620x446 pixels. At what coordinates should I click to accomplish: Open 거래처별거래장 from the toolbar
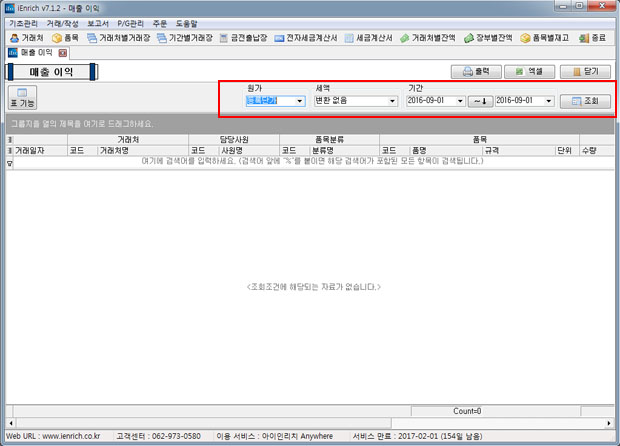[x=117, y=37]
